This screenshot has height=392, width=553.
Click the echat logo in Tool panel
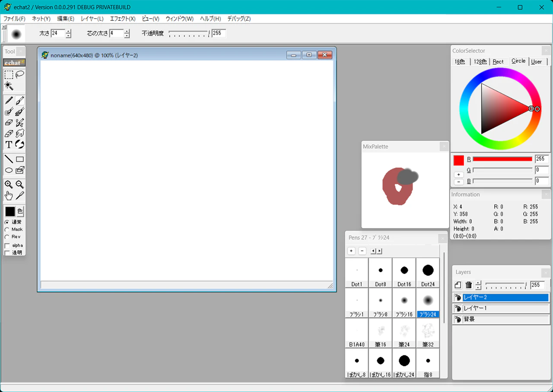coord(14,63)
